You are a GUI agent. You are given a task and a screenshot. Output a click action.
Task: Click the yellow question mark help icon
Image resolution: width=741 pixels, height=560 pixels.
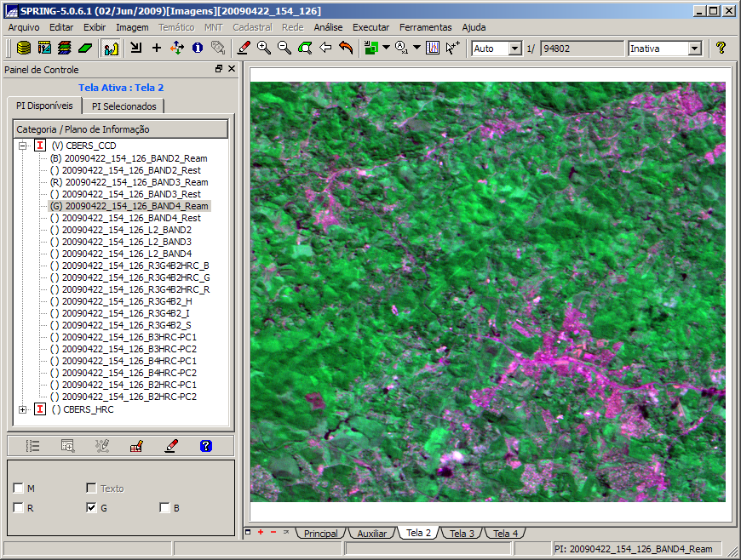coord(721,49)
